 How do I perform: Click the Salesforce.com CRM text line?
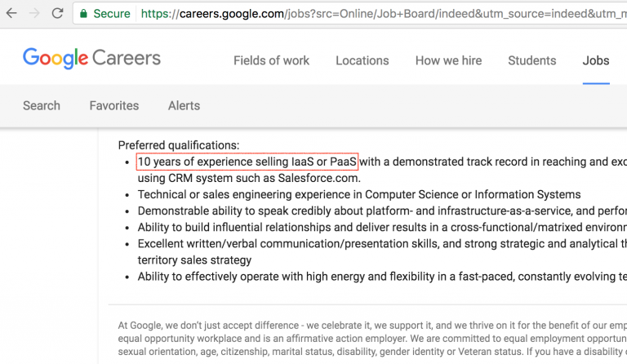(249, 178)
